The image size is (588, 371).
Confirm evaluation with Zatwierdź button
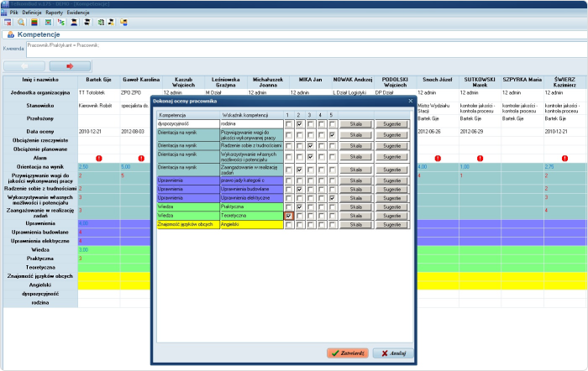348,353
